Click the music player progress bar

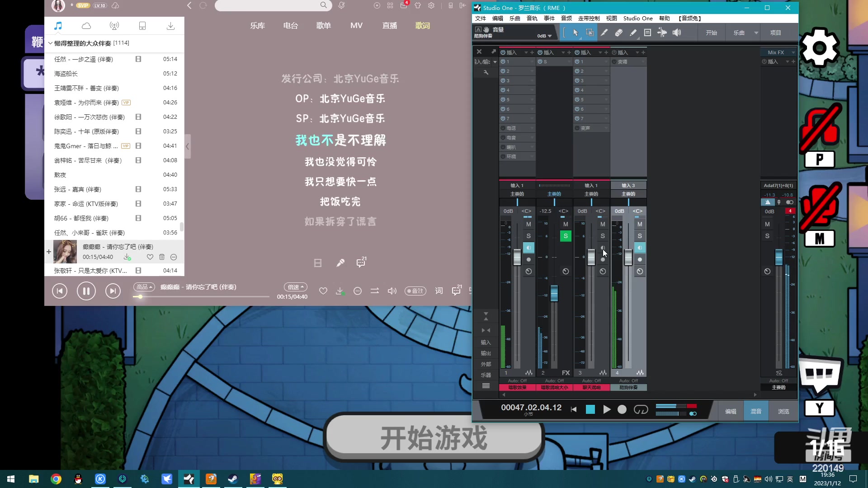tap(201, 297)
